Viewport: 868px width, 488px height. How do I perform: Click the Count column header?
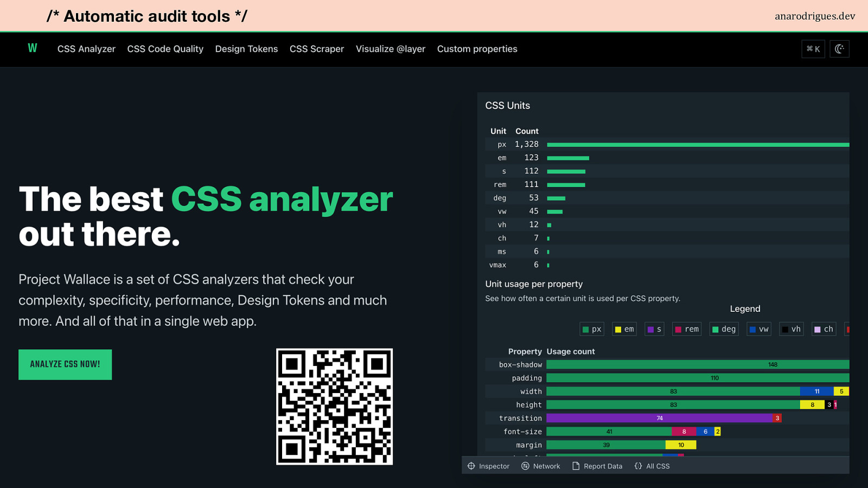(527, 131)
